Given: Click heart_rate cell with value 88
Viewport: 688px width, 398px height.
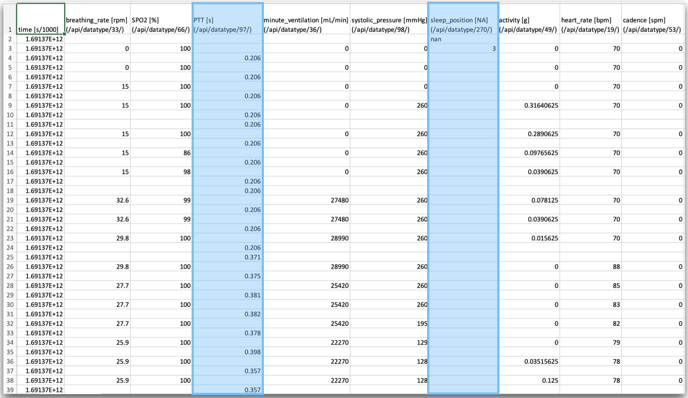Looking at the screenshot, I should click(591, 266).
